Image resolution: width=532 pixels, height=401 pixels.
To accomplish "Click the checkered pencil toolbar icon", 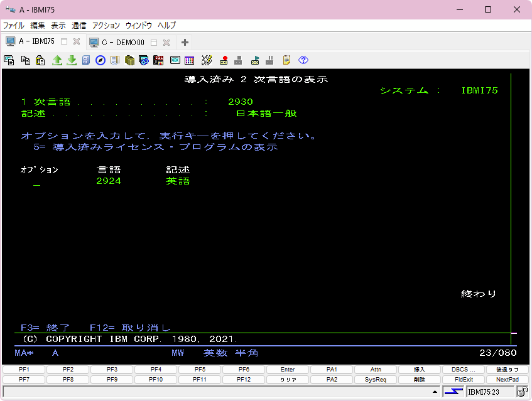I will coord(206,60).
